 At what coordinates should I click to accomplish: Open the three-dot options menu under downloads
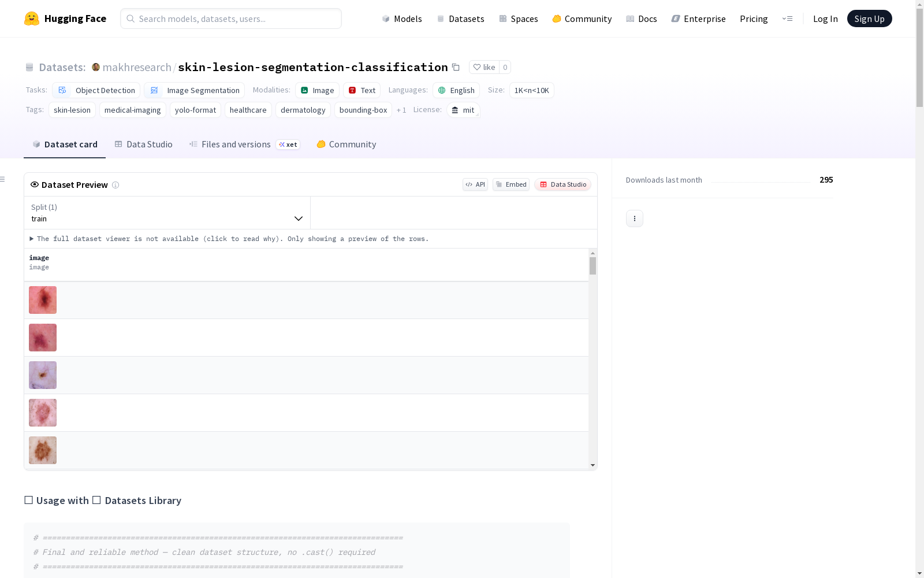[635, 218]
